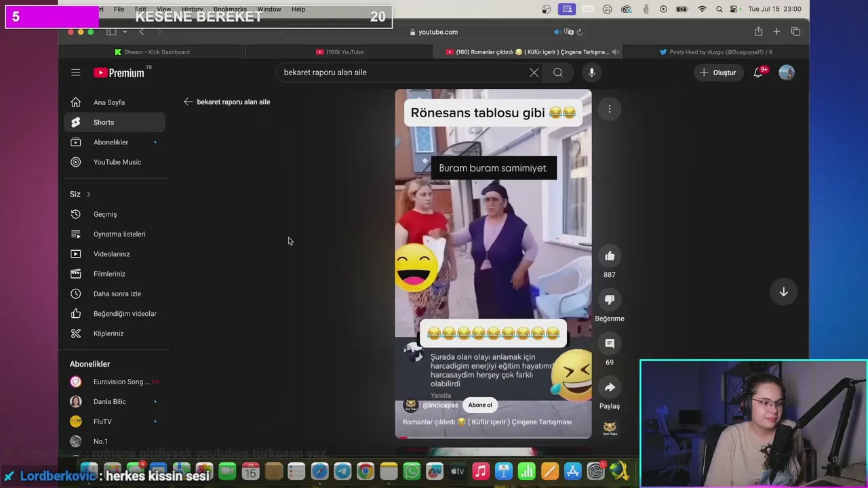Image resolution: width=868 pixels, height=488 pixels.
Task: Click Oluştur create button
Action: (x=717, y=73)
